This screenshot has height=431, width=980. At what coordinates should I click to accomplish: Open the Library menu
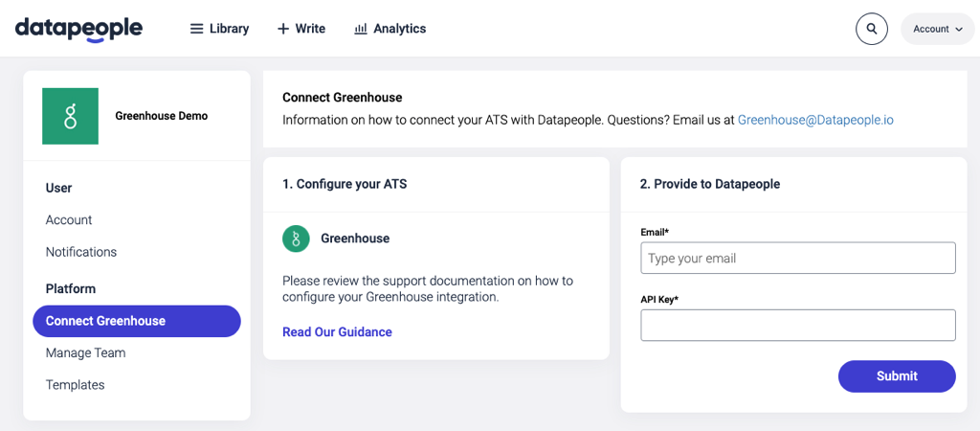[219, 29]
